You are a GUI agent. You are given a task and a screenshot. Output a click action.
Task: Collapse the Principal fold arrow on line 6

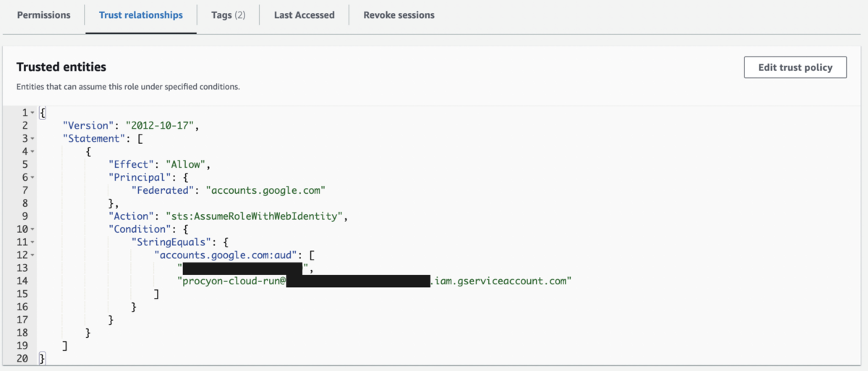33,177
